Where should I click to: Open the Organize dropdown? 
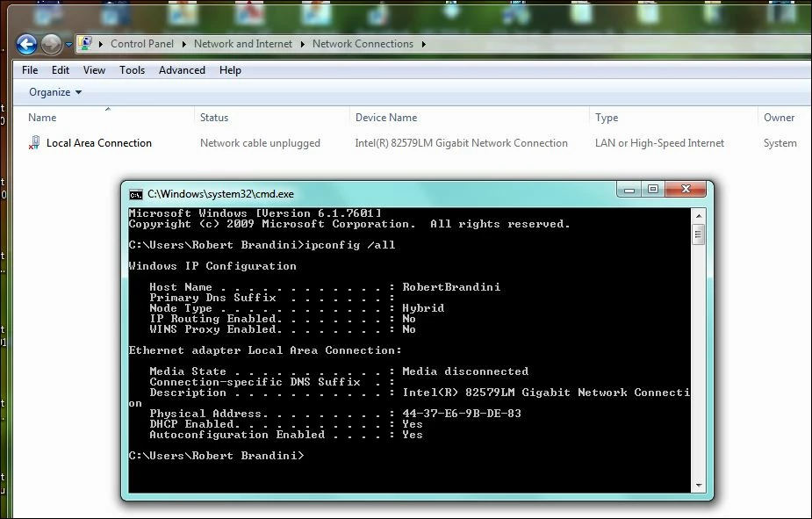click(55, 92)
